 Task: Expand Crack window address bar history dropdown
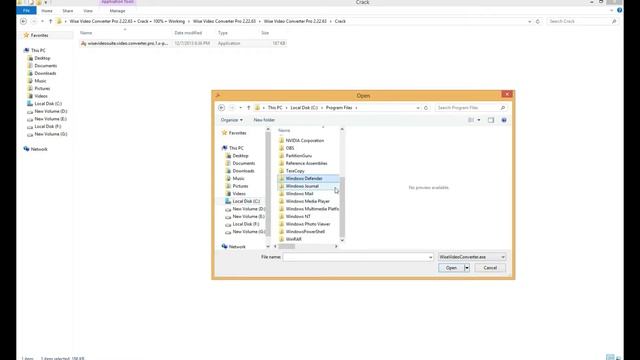pyautogui.click(x=530, y=21)
